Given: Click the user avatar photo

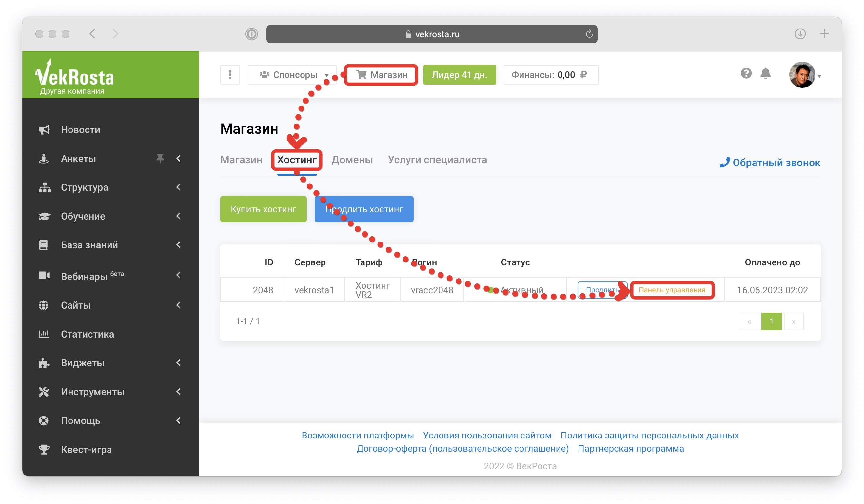Looking at the screenshot, I should pyautogui.click(x=802, y=75).
